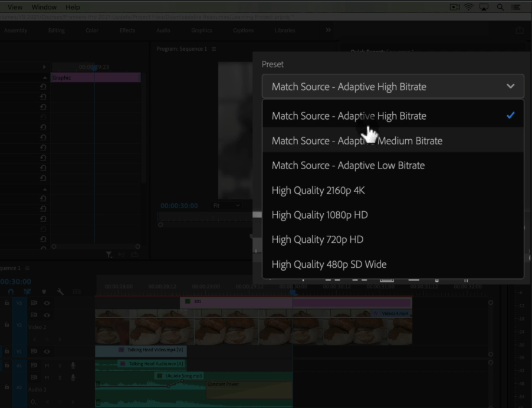Open the View menu
532x408 pixels.
[15, 7]
